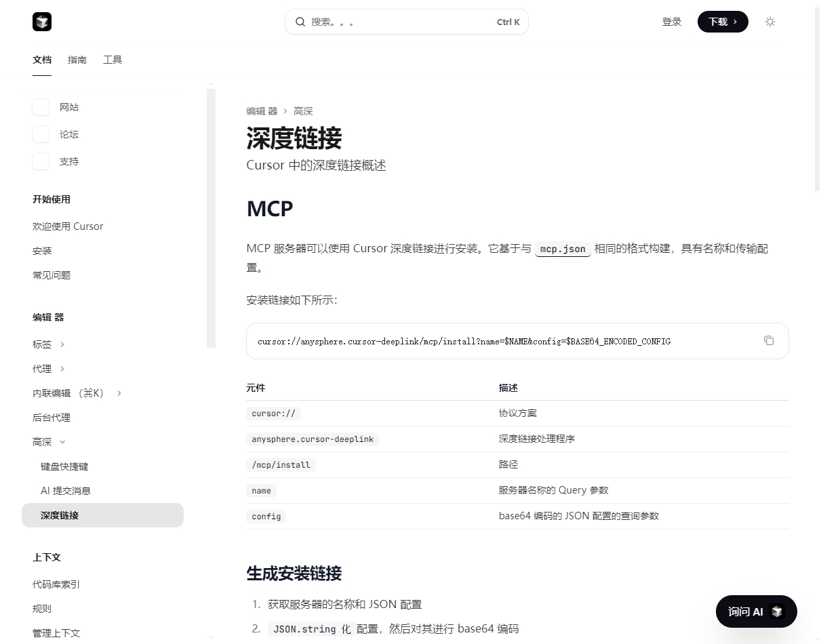The width and height of the screenshot is (821, 644).
Task: Open the 安装 sidebar page
Action: pyautogui.click(x=42, y=251)
